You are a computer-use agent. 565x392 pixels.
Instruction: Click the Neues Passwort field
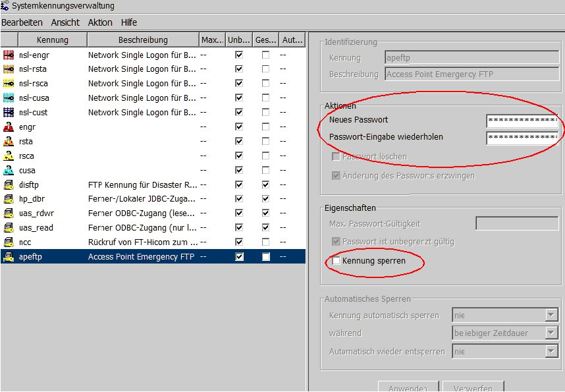point(522,120)
